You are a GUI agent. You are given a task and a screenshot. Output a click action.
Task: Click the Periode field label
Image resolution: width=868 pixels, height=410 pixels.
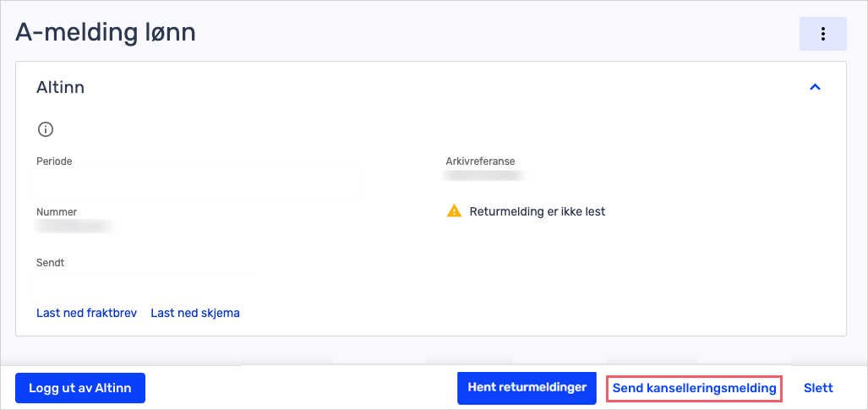[54, 161]
